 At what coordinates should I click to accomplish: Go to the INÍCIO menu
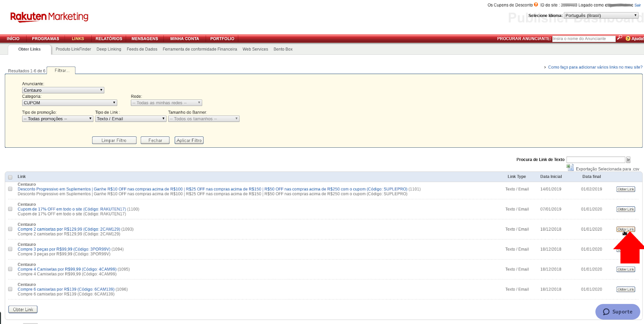[13, 39]
